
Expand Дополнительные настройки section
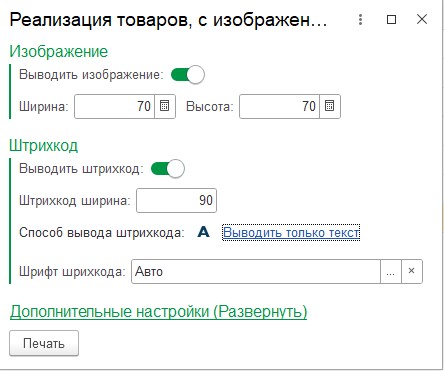coord(158,311)
